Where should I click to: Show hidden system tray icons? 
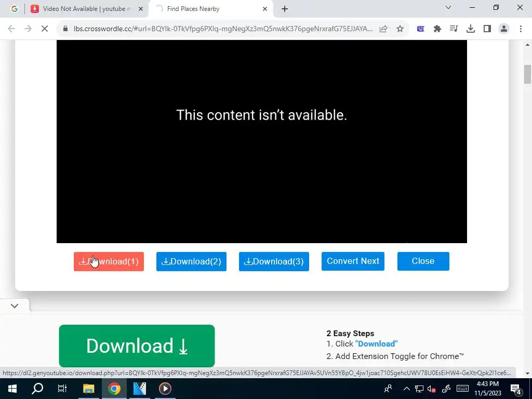coord(406,389)
